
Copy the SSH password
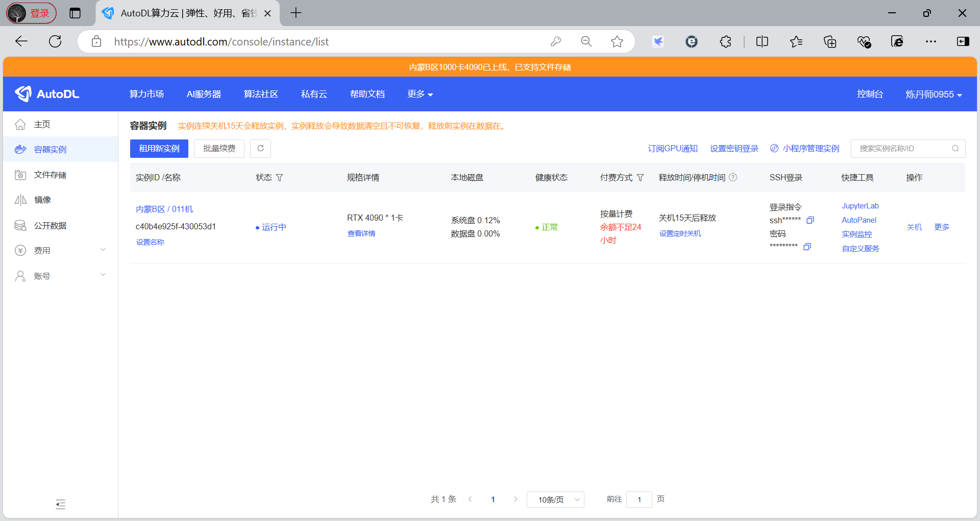coord(807,247)
